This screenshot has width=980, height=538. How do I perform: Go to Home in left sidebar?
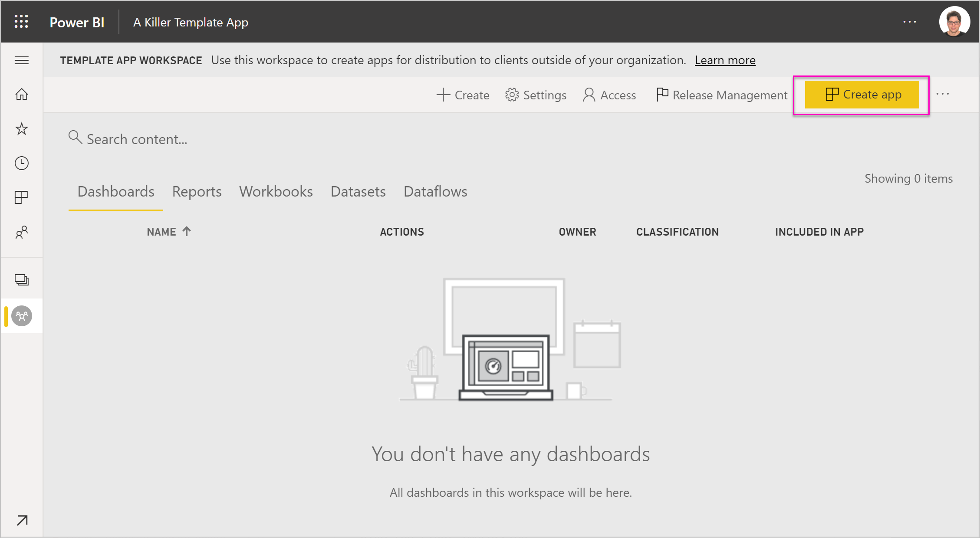point(22,94)
